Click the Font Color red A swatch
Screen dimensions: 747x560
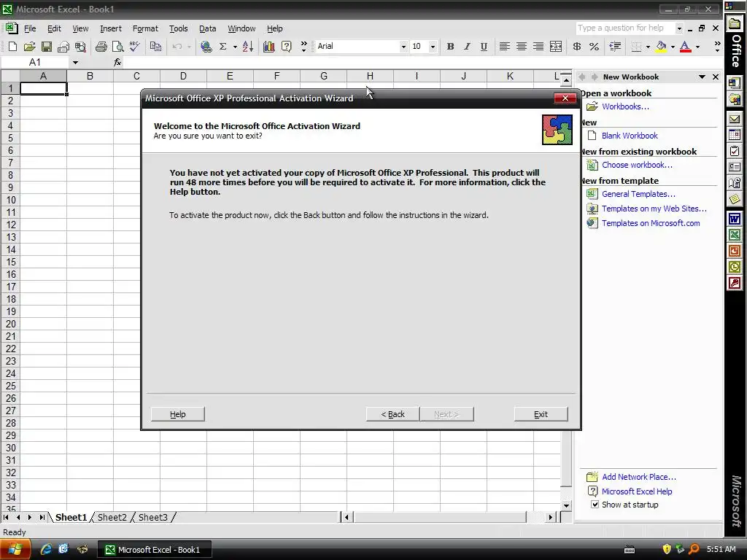tap(685, 47)
